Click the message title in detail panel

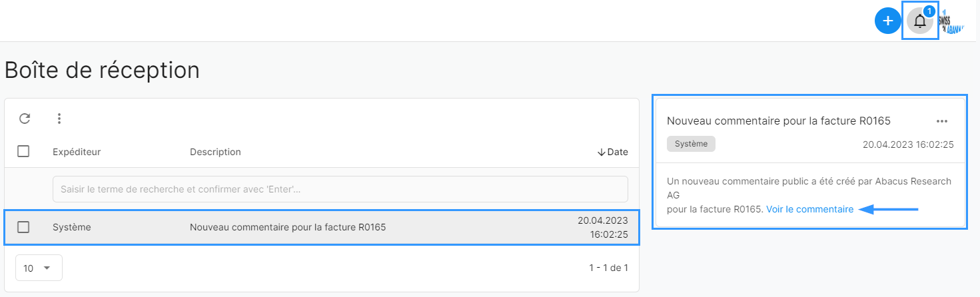[x=779, y=121]
